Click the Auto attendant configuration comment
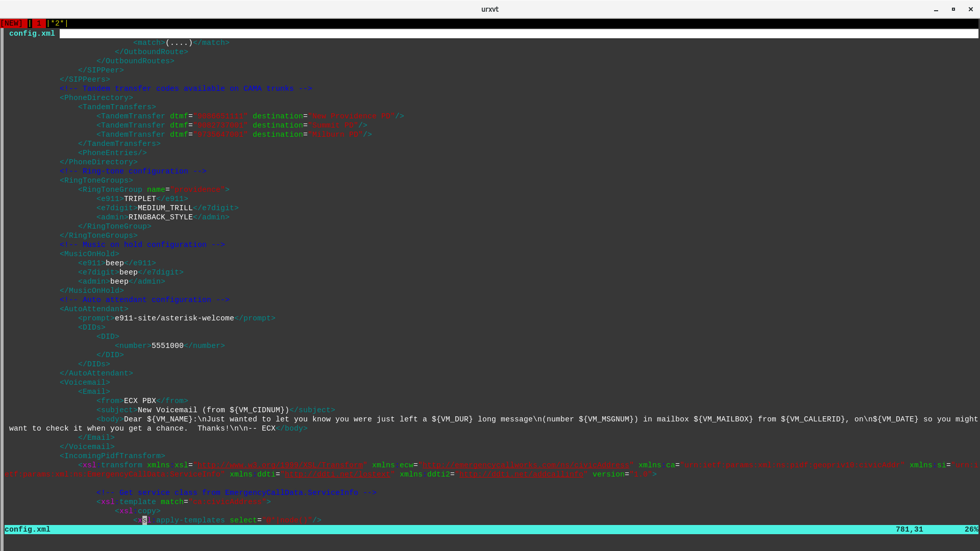980x551 pixels. pyautogui.click(x=144, y=300)
